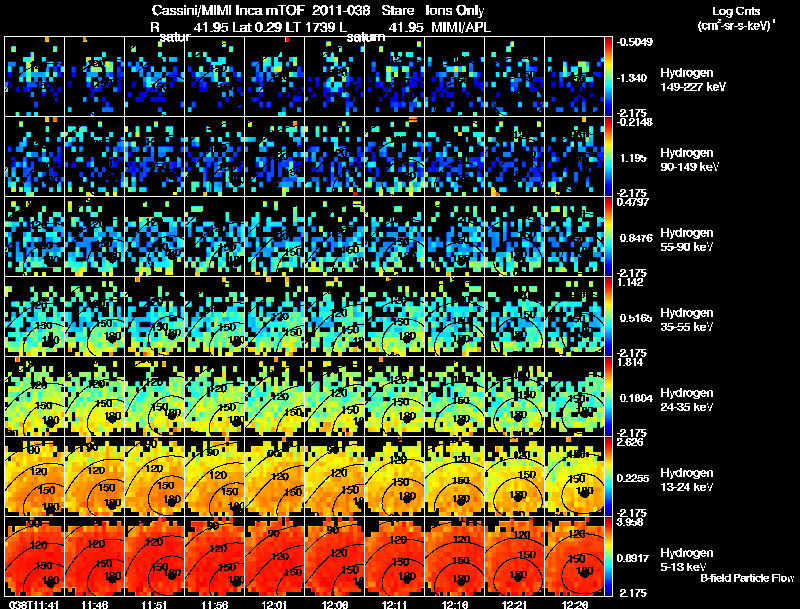Click the Hydrogen 5-13 keV row label
This screenshot has width=800, height=609.
pos(686,560)
